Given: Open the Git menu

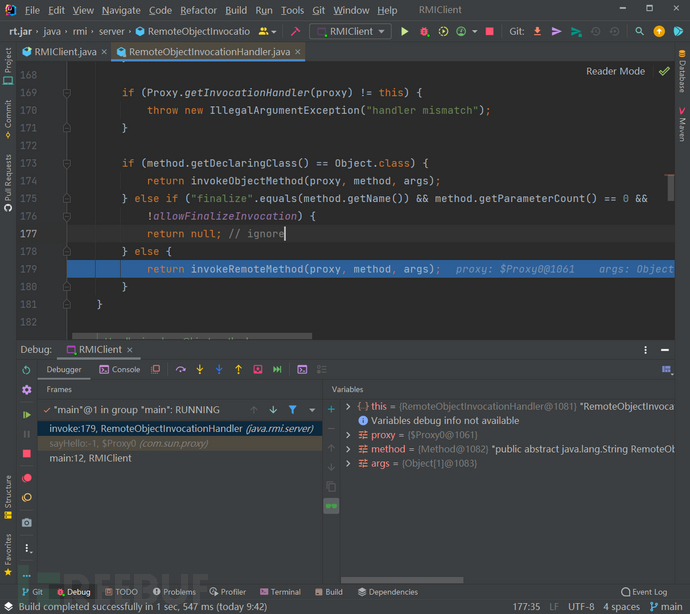Looking at the screenshot, I should coord(319,10).
